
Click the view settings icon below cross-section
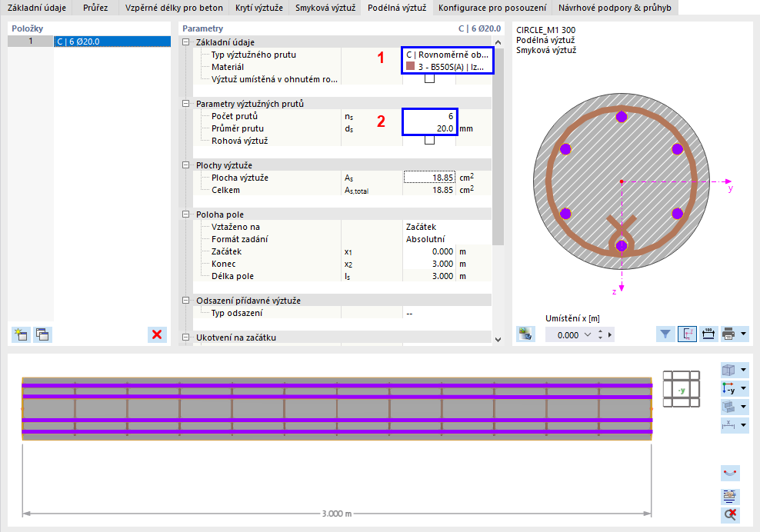click(x=525, y=334)
